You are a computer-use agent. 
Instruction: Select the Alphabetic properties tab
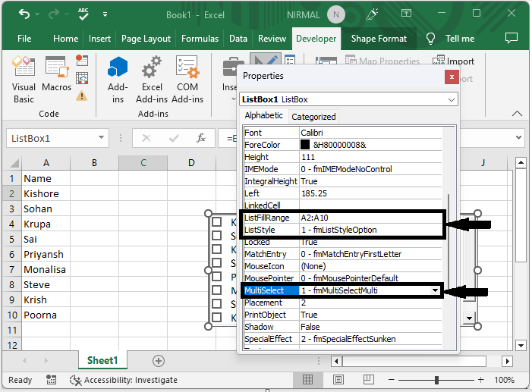263,116
